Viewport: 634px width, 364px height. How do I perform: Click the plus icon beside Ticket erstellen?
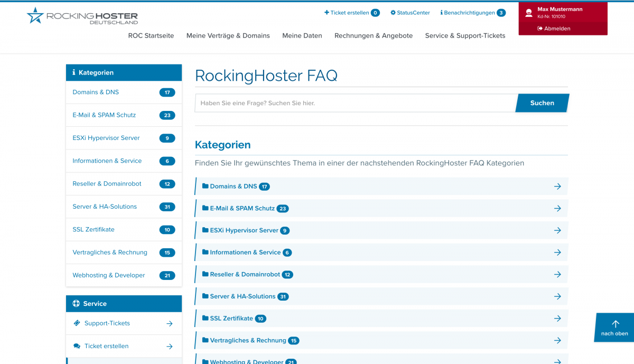(327, 13)
